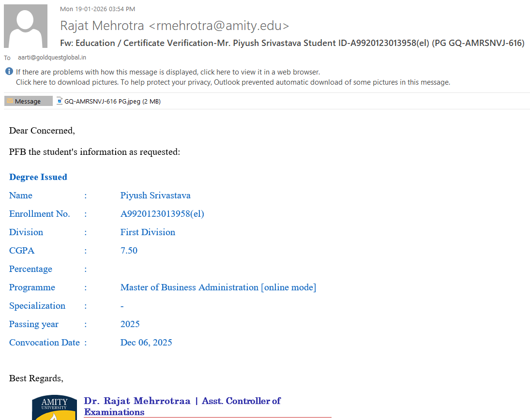Click the envelope icon on the Message tab
Image resolution: width=530 pixels, height=420 pixels.
10,101
